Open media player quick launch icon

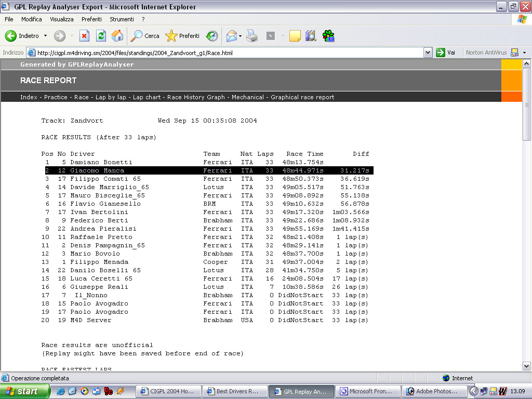click(85, 391)
